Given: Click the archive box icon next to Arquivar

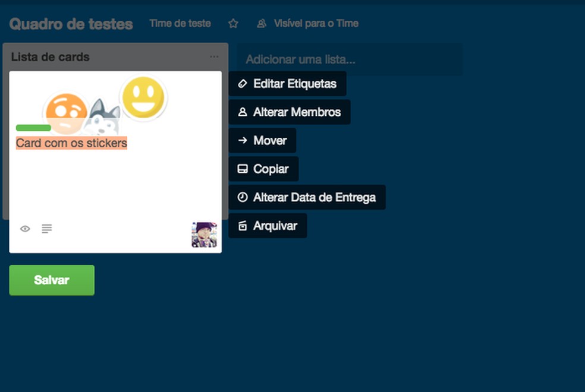Looking at the screenshot, I should [x=243, y=226].
